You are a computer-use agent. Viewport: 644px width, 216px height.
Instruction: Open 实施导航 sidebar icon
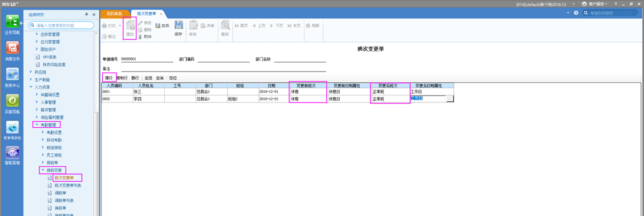point(12,104)
